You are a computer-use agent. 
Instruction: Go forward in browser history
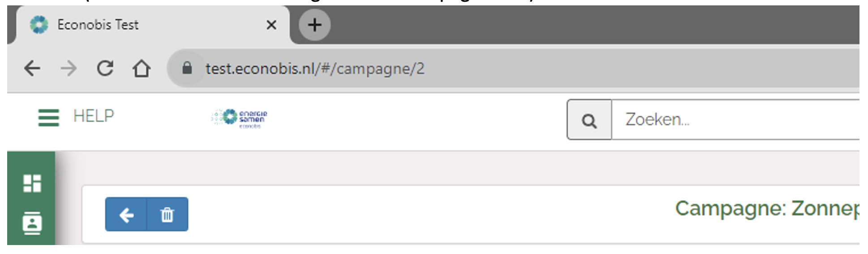pyautogui.click(x=69, y=69)
